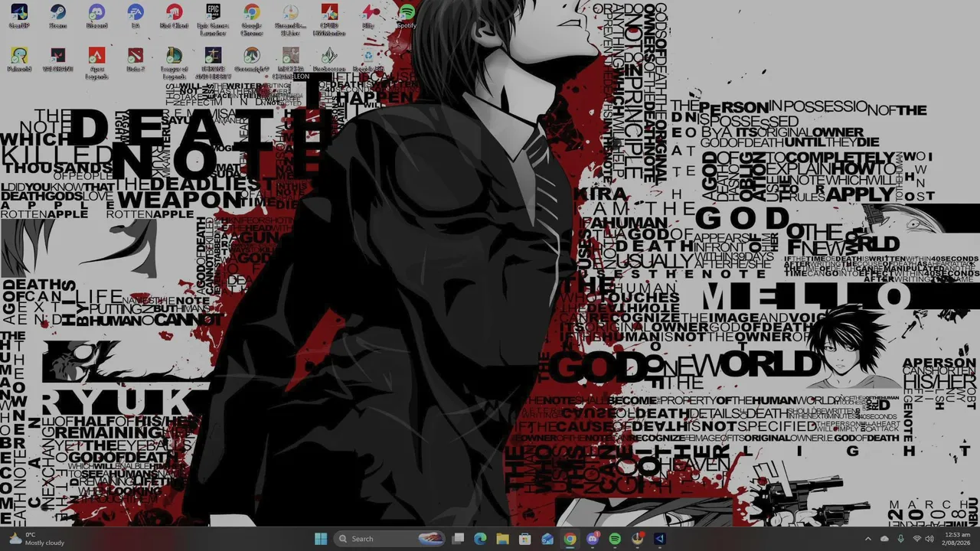The height and width of the screenshot is (551, 980).
Task: Select the Overwatch desktop icon
Action: pyautogui.click(x=251, y=60)
